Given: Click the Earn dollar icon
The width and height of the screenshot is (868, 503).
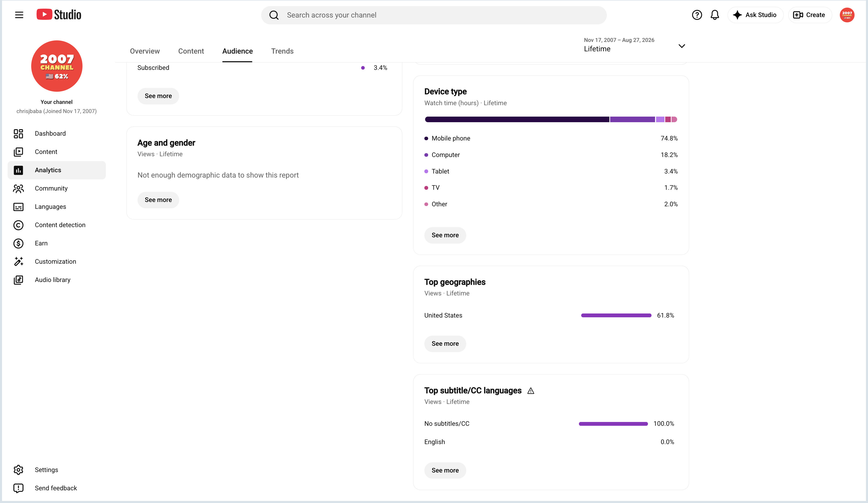Looking at the screenshot, I should coord(18,243).
